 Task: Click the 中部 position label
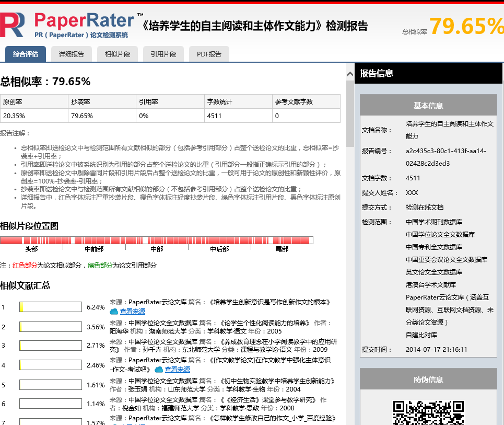pos(157,249)
